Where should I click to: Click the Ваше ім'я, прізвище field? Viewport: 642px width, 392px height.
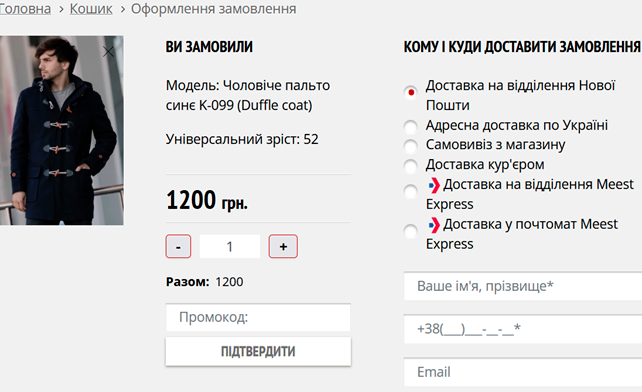[x=523, y=286]
